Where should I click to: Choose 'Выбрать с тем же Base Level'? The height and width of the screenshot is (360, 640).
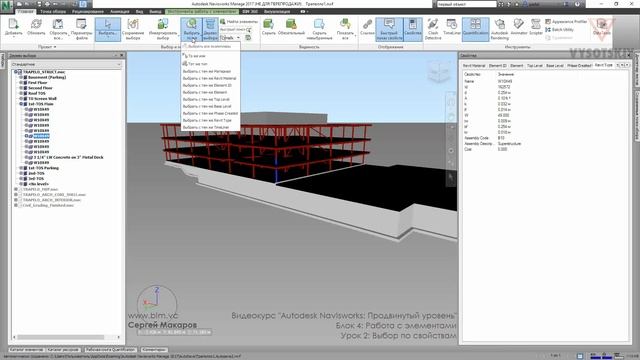(211, 106)
